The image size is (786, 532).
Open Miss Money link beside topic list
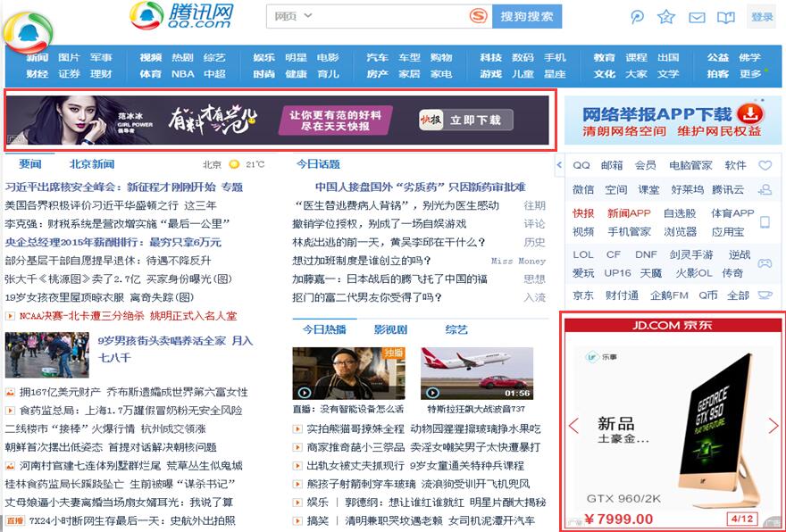518,261
